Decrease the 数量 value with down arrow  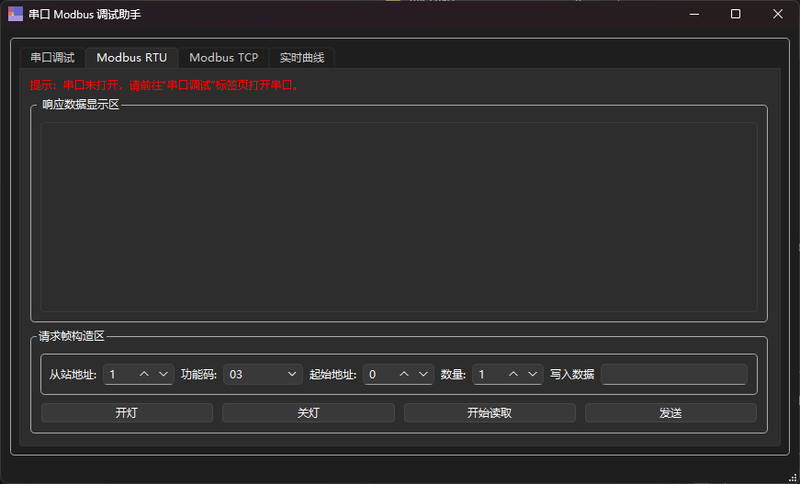coord(532,374)
